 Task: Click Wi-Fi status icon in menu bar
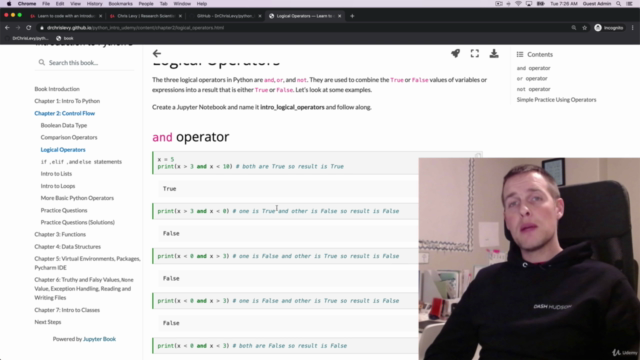point(518,4)
